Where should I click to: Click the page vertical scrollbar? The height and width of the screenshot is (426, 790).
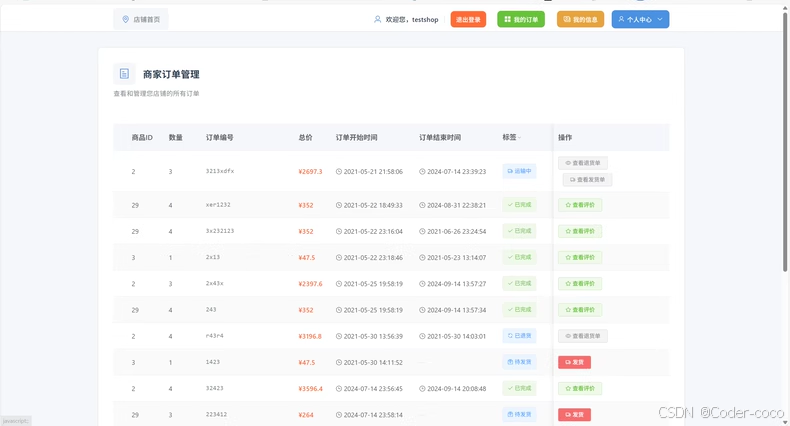(x=785, y=141)
